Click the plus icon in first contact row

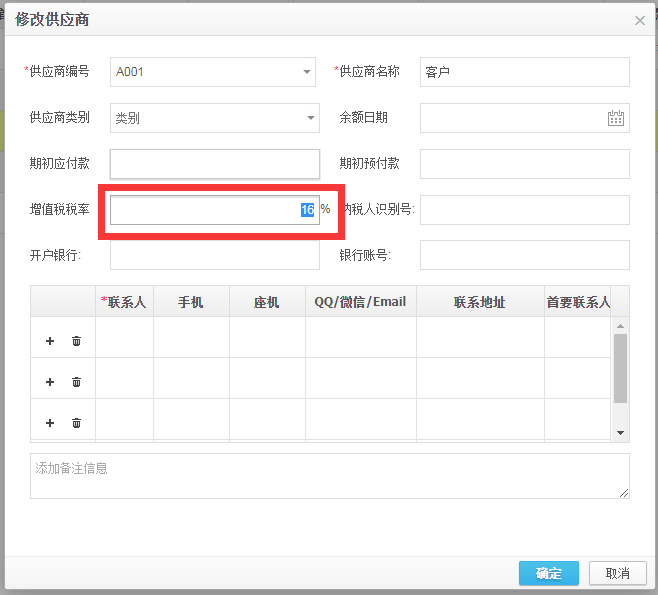point(50,341)
